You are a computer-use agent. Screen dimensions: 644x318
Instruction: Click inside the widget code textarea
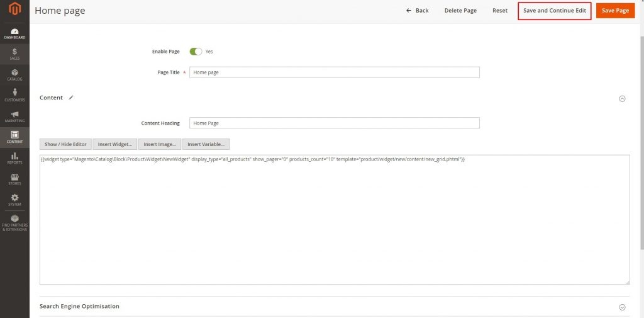pyautogui.click(x=335, y=220)
